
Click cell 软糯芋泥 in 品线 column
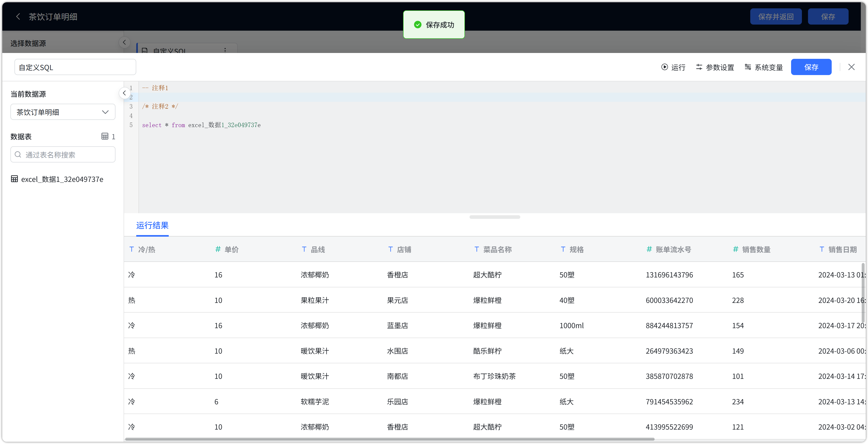(315, 402)
